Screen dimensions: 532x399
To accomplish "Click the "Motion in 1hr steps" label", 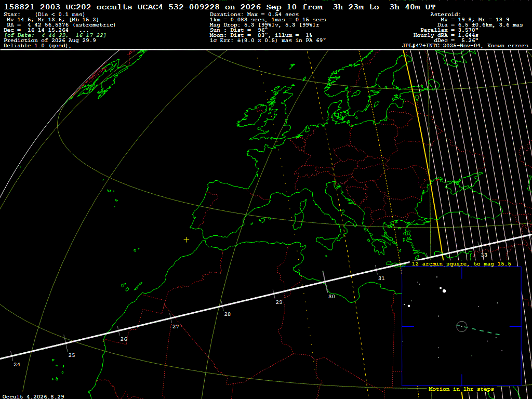I will pyautogui.click(x=461, y=389).
